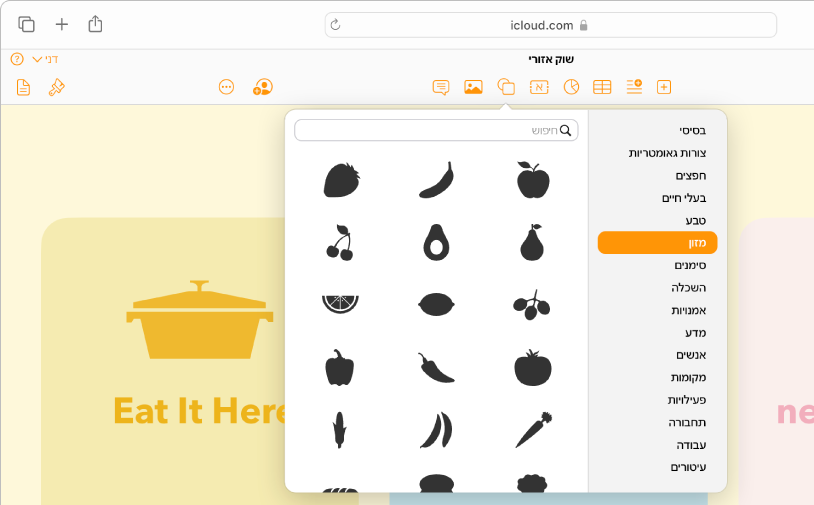Screen dimensions: 814x505
Task: Insert a comment from the toolbar
Action: 441,87
